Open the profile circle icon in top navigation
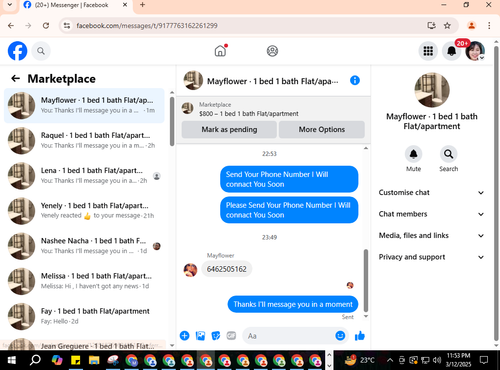Screen dimensions: 500x370 (272, 51)
